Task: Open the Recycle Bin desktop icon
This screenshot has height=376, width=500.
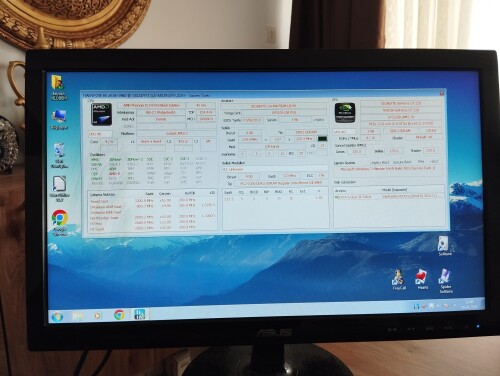Action: coord(59,156)
